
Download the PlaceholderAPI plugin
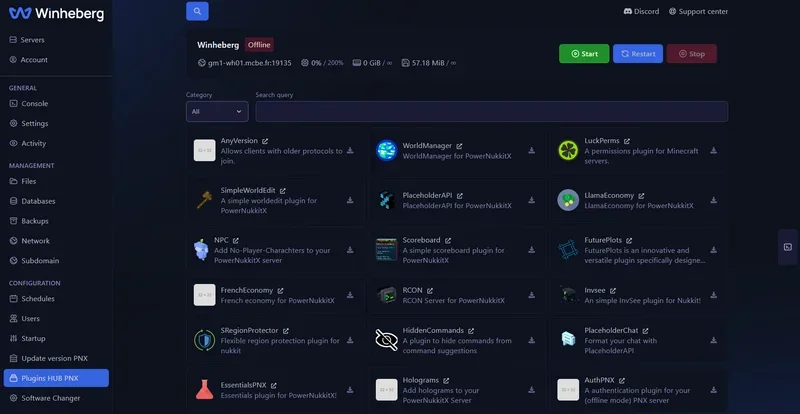[532, 200]
